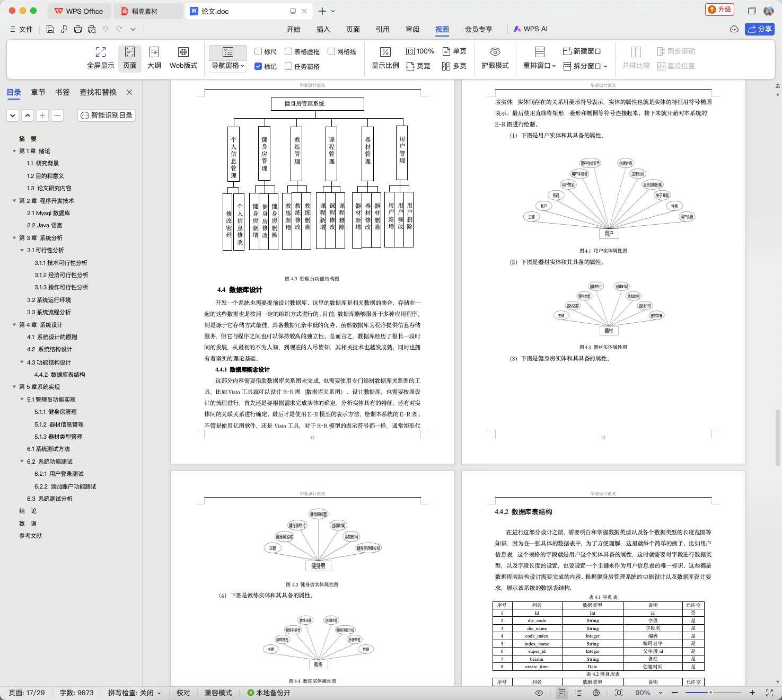Collapse 3.1可行性分析 tree node
Viewport: 782px width, 700px height.
22,250
